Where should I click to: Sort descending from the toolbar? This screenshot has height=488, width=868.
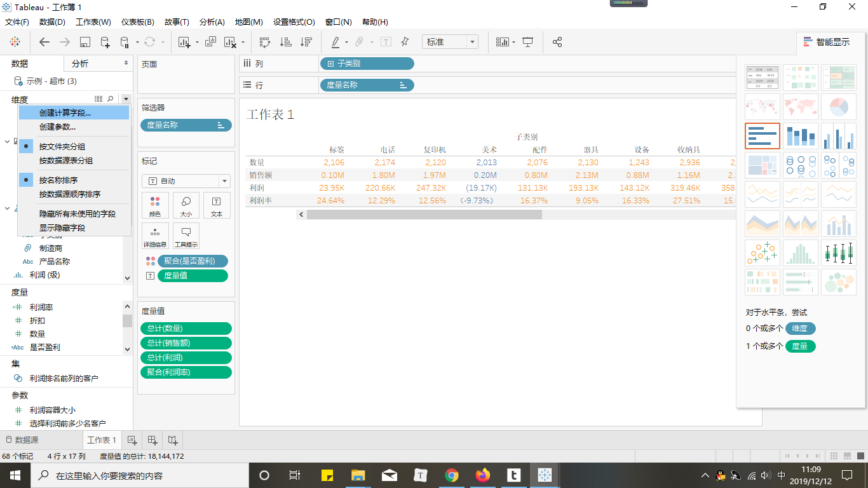[x=306, y=42]
